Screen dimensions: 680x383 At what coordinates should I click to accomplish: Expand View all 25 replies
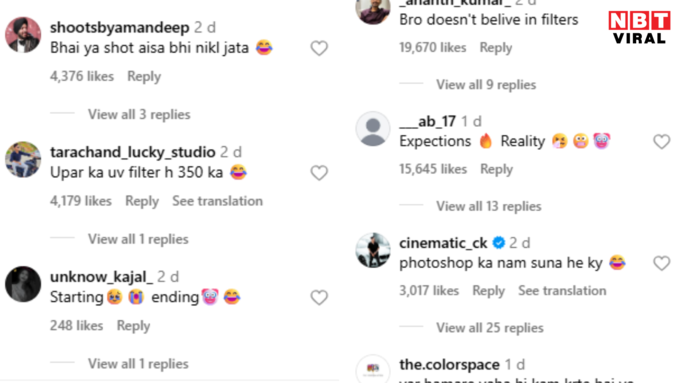pyautogui.click(x=490, y=328)
